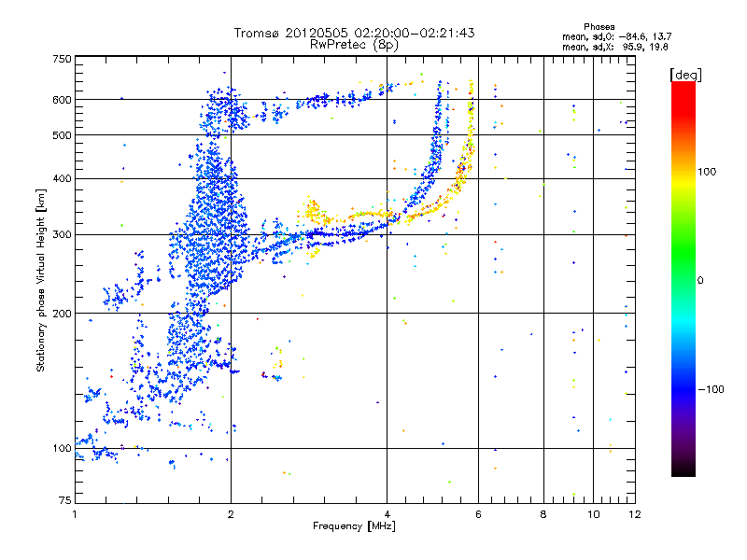Click the subtitle 'RwPretec (8p)'
The width and height of the screenshot is (747, 560).
pyautogui.click(x=354, y=45)
